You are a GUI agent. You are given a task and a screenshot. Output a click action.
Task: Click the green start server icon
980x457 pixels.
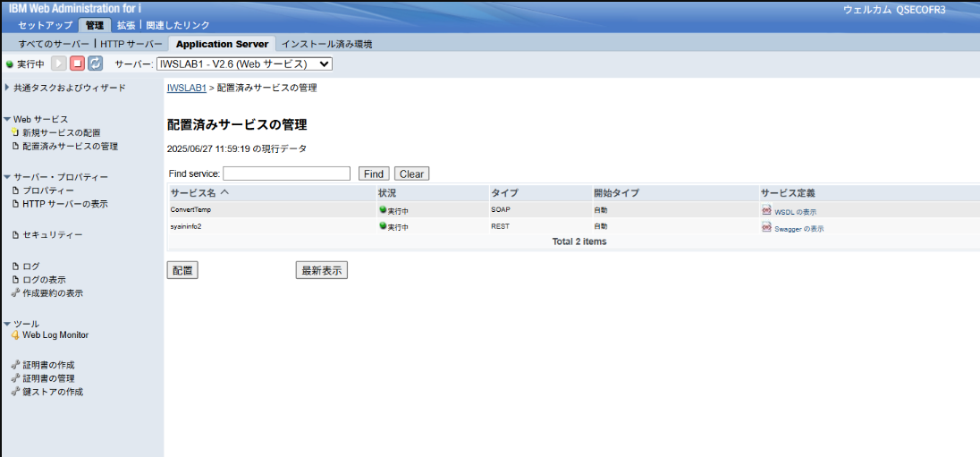tap(58, 63)
